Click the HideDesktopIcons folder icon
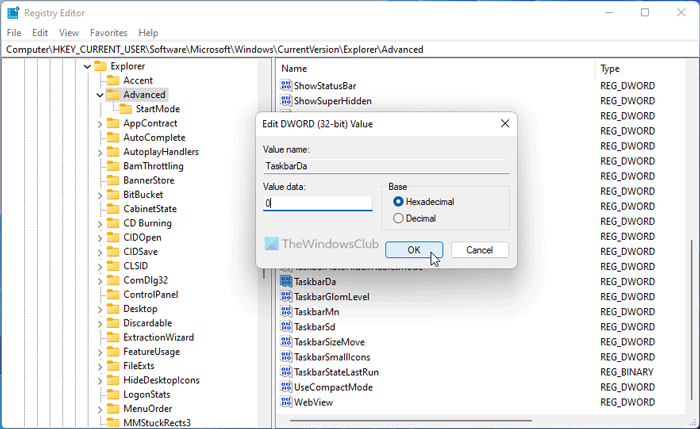Image resolution: width=700 pixels, height=429 pixels. 113,380
